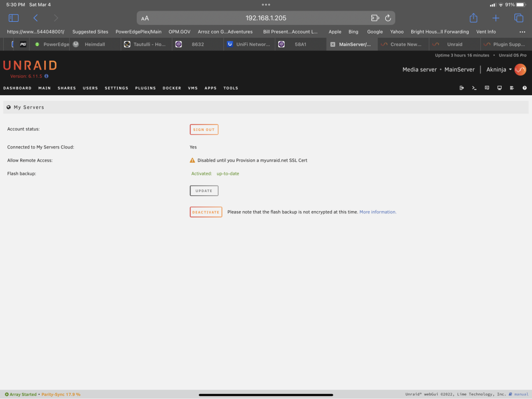
Task: Click the SIGN OUT button
Action: tap(204, 130)
